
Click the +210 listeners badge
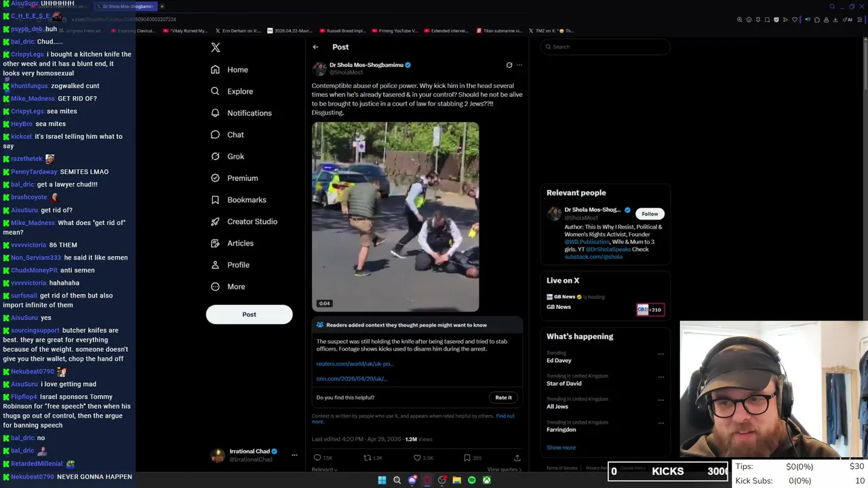[650, 310]
